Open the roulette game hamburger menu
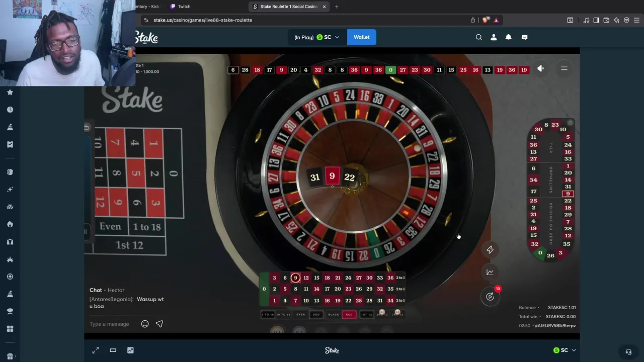 pos(564,68)
